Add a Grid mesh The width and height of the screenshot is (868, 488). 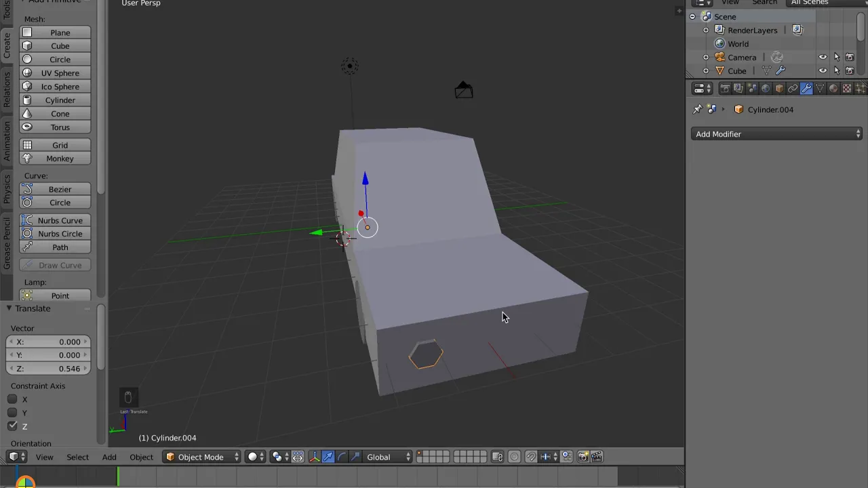pos(55,145)
